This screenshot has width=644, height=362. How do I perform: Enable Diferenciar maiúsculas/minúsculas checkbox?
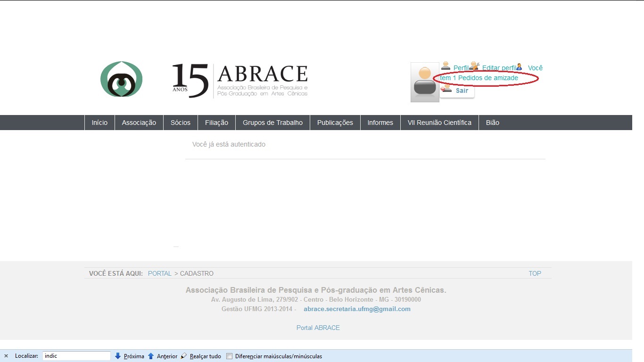[230, 356]
